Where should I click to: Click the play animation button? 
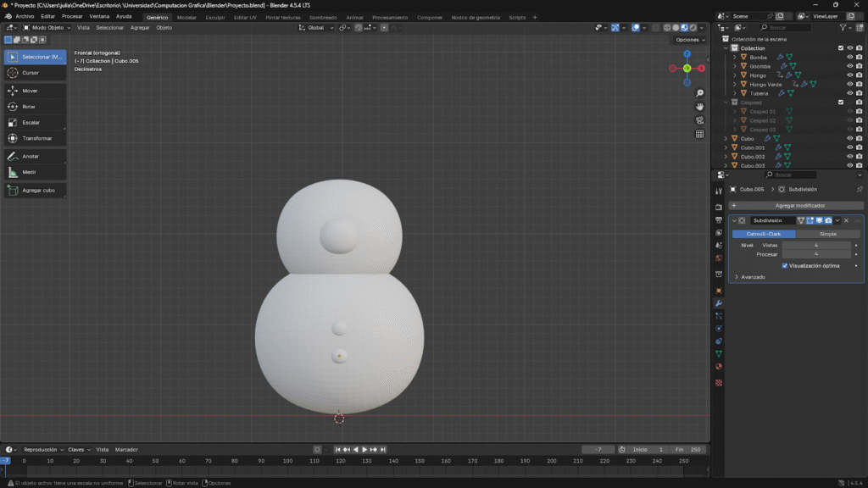point(365,449)
